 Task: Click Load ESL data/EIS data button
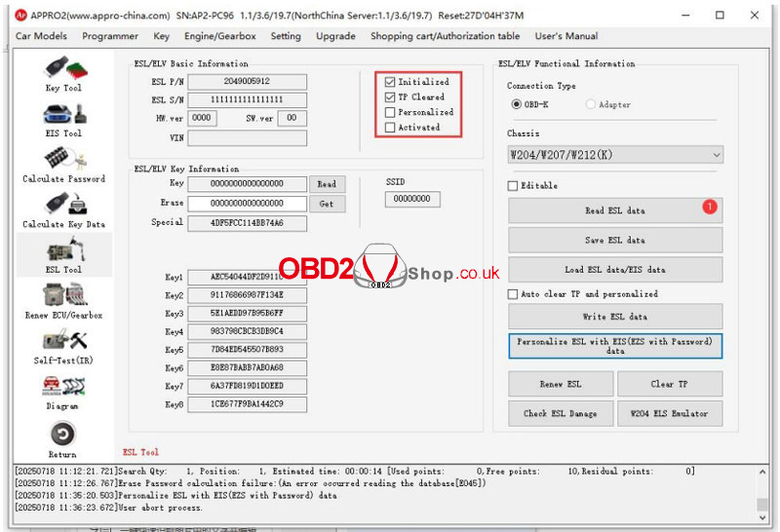tap(615, 270)
